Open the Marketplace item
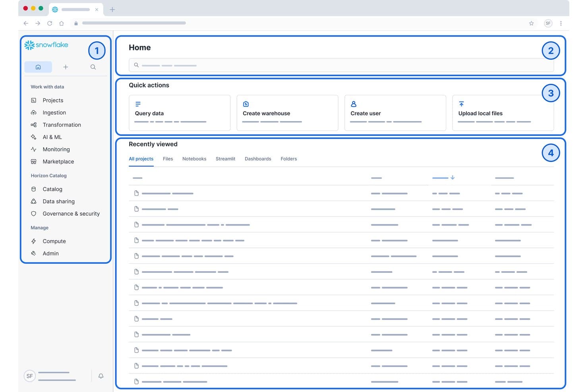The width and height of the screenshot is (588, 392). (x=58, y=162)
